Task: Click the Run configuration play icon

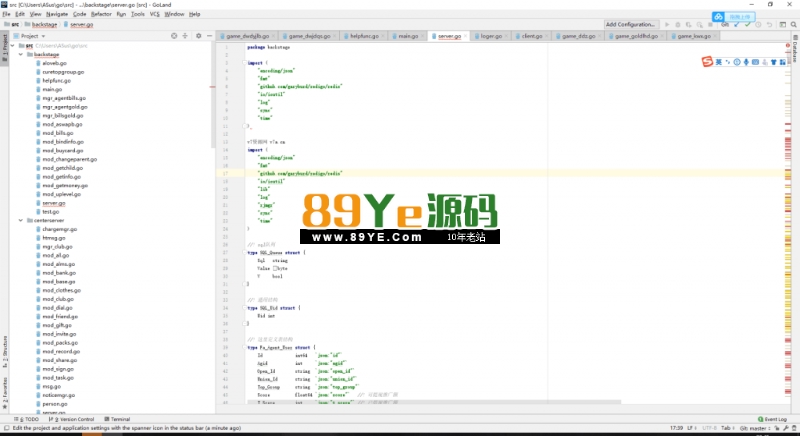Action: 667,24
